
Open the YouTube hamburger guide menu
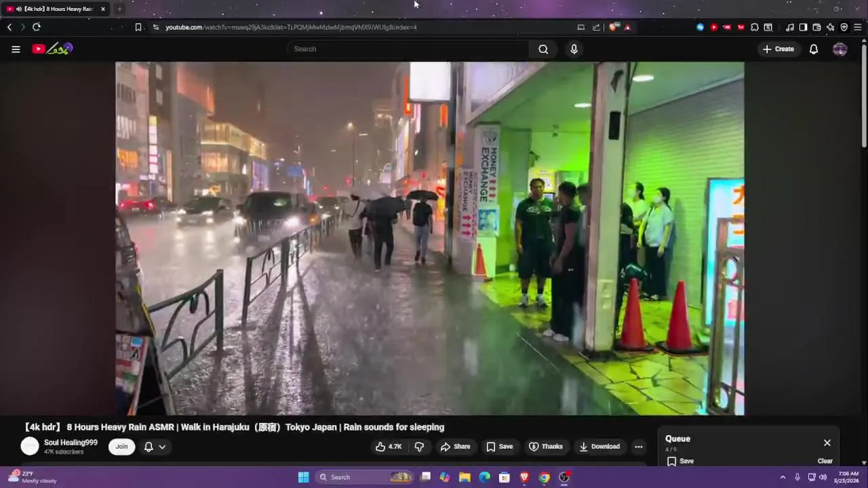click(x=16, y=49)
